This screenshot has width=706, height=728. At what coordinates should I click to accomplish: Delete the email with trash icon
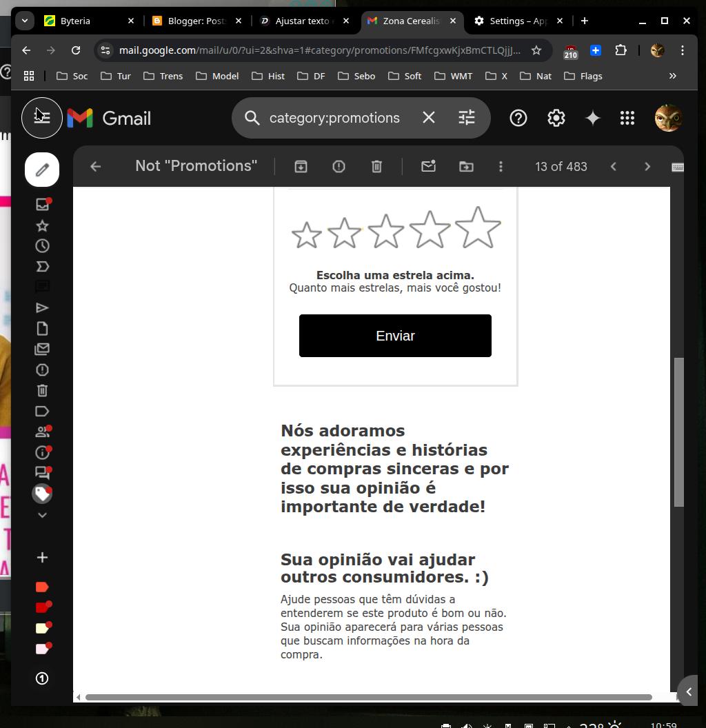(x=376, y=166)
